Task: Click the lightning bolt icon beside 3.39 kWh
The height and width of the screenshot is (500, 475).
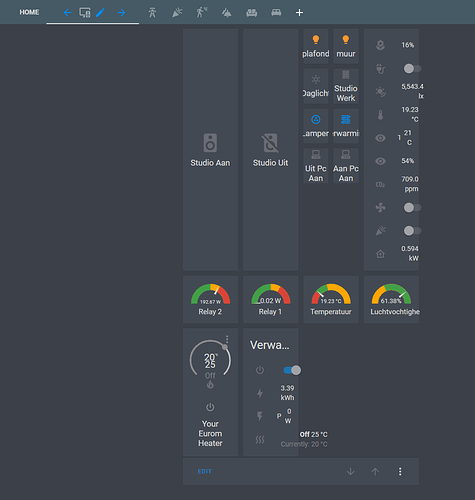Action: point(260,393)
